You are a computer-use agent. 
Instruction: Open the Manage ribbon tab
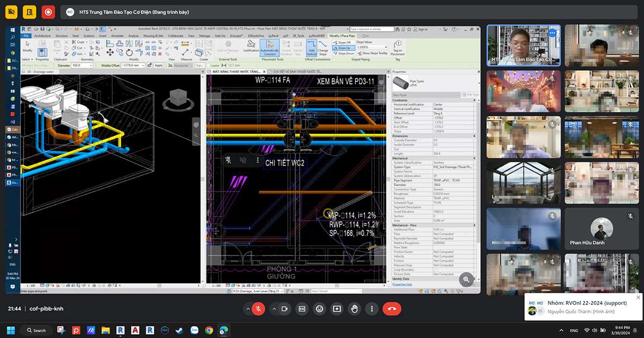(204, 36)
